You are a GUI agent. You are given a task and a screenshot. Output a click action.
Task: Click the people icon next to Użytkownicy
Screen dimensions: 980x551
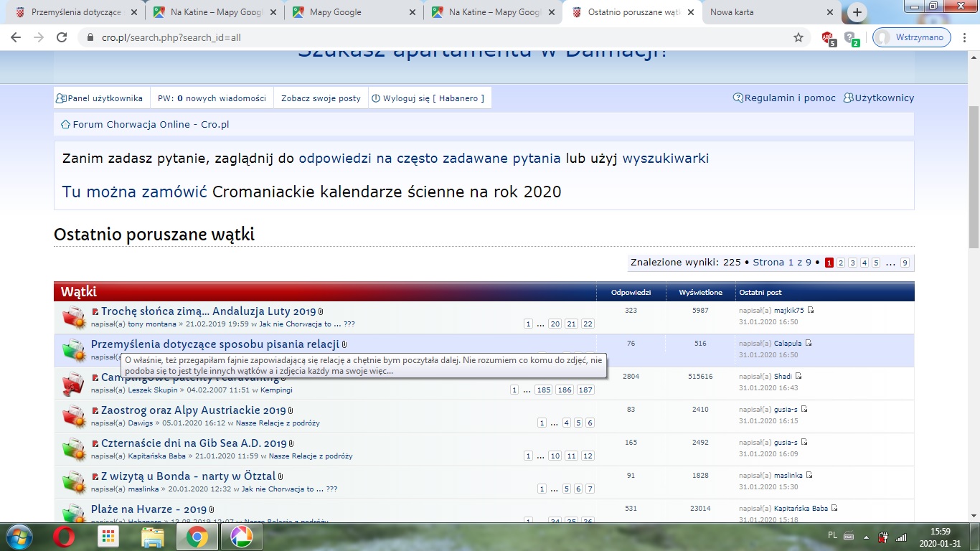pos(849,98)
